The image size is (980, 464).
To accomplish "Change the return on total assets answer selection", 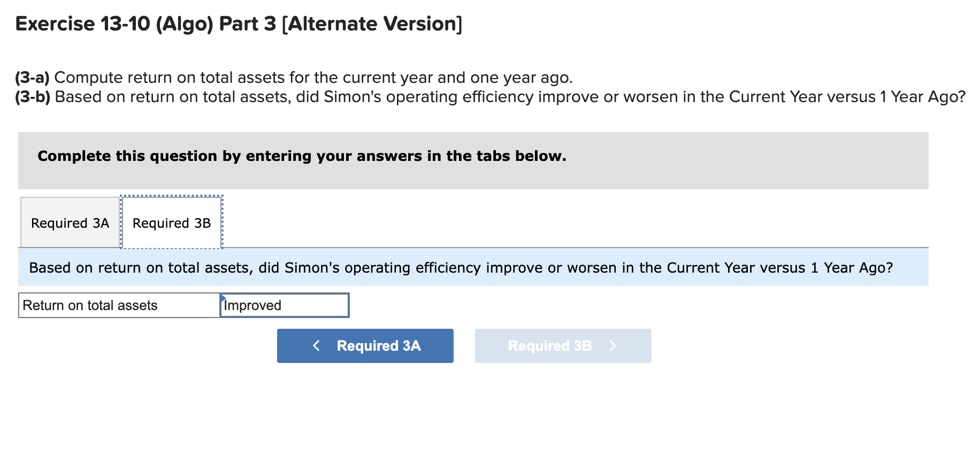I will pos(284,305).
